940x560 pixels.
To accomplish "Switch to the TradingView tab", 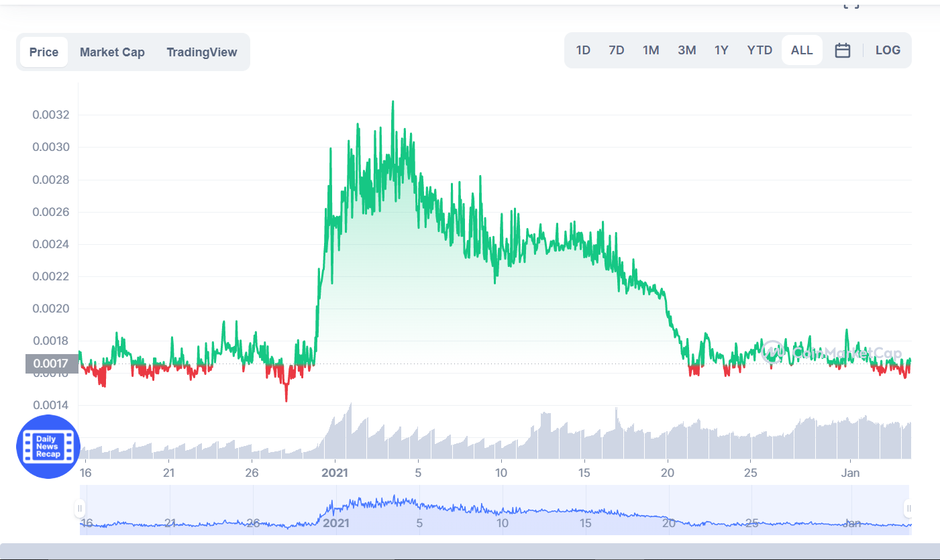I will point(202,52).
